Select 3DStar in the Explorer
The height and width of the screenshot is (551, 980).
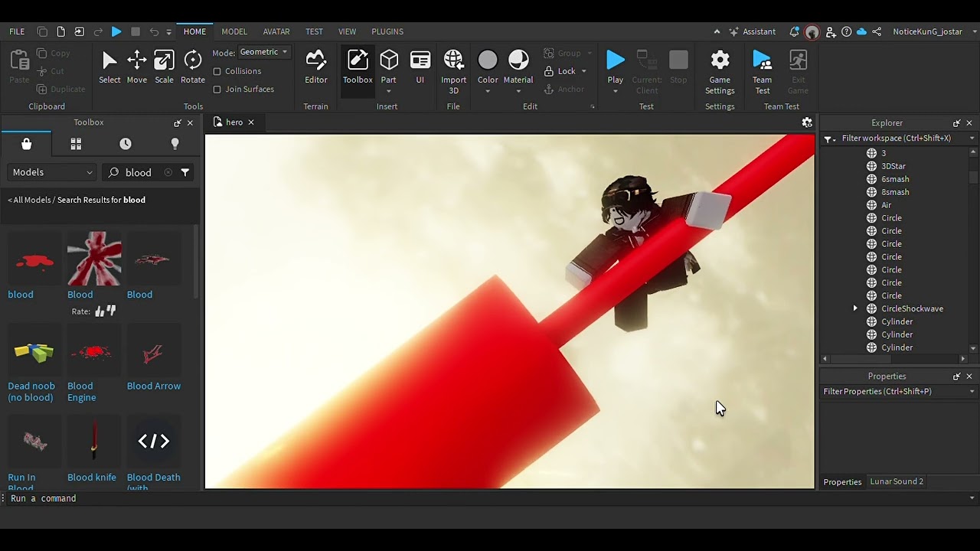click(893, 166)
